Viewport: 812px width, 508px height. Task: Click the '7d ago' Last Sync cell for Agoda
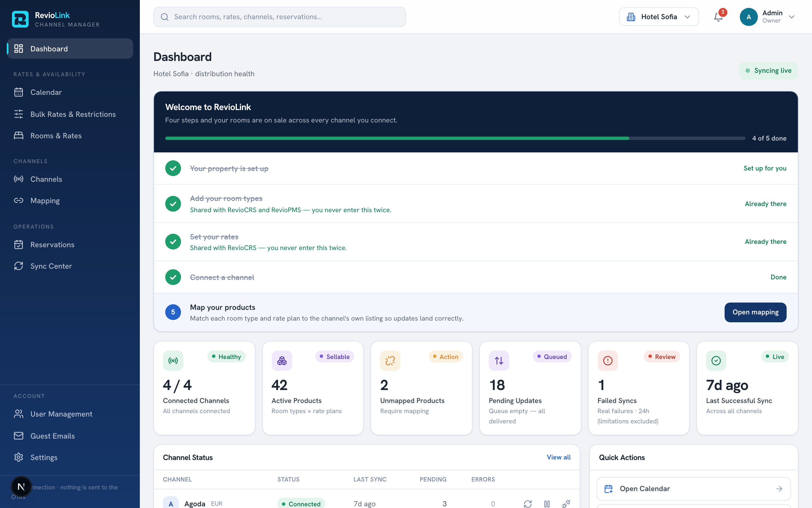point(364,504)
